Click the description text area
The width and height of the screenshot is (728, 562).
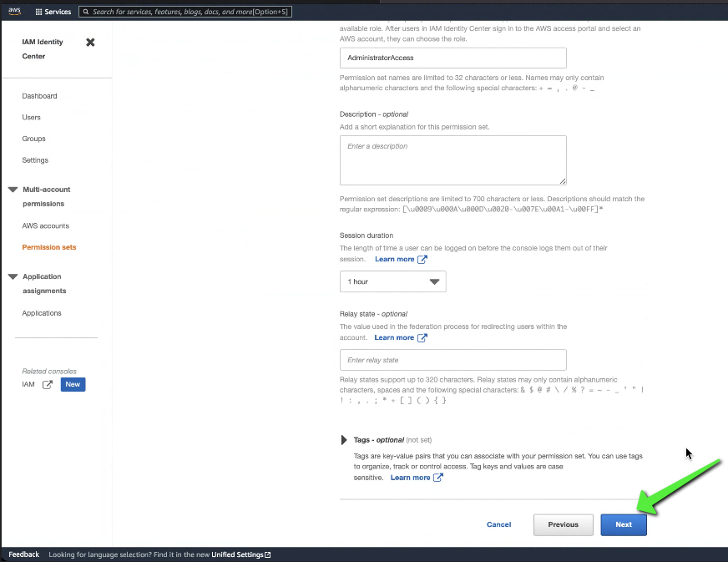tap(453, 160)
